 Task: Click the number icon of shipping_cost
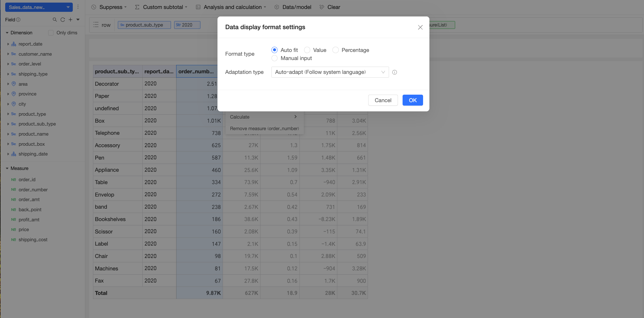(x=14, y=240)
